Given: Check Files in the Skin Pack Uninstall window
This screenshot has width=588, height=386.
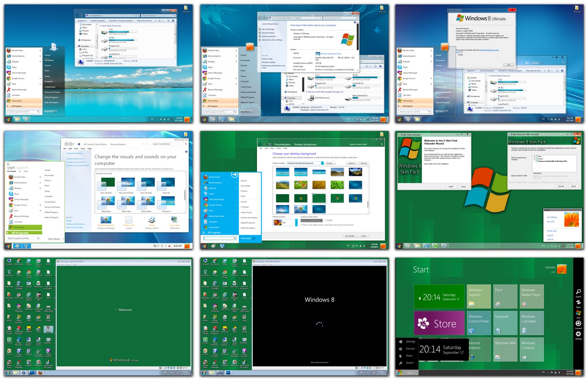Looking at the screenshot, I should tap(537, 156).
